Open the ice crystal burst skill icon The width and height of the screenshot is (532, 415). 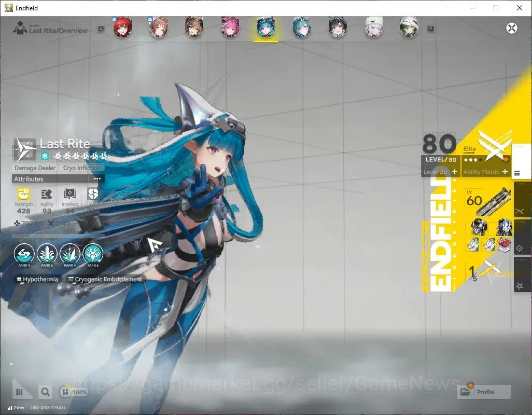pyautogui.click(x=70, y=254)
